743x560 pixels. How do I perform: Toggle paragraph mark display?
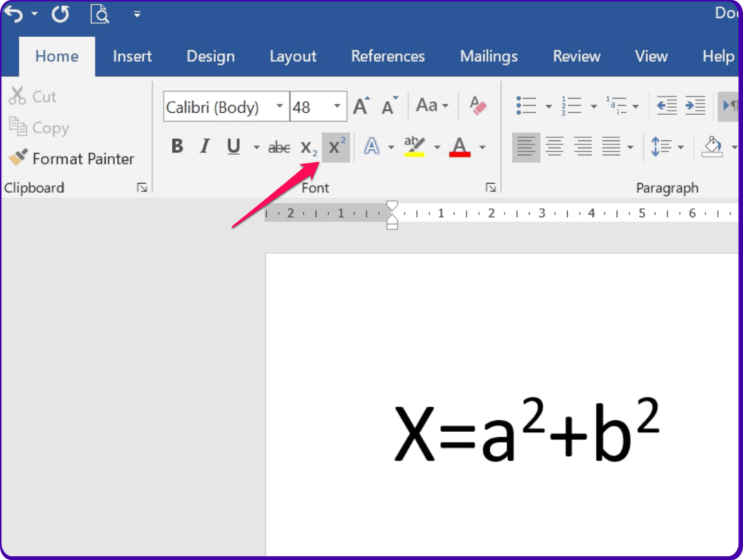pos(729,105)
